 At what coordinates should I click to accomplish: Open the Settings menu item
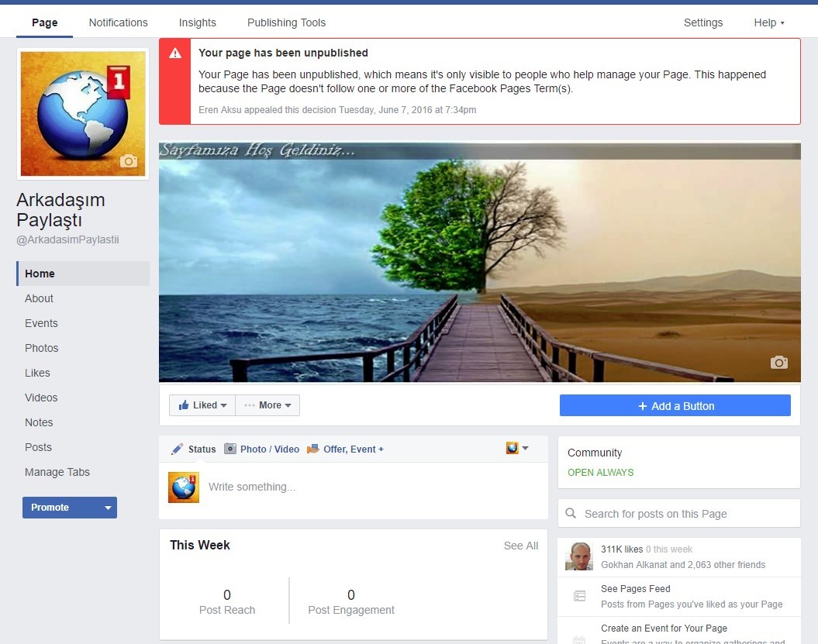(703, 22)
